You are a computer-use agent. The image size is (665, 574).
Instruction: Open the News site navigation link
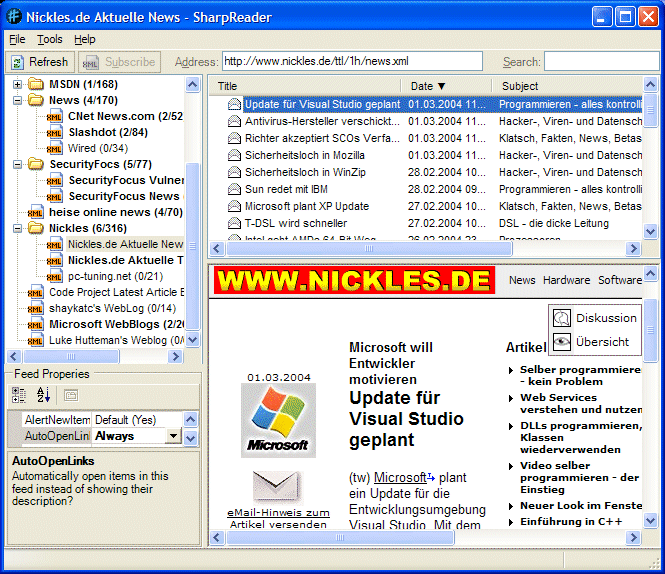click(x=522, y=280)
